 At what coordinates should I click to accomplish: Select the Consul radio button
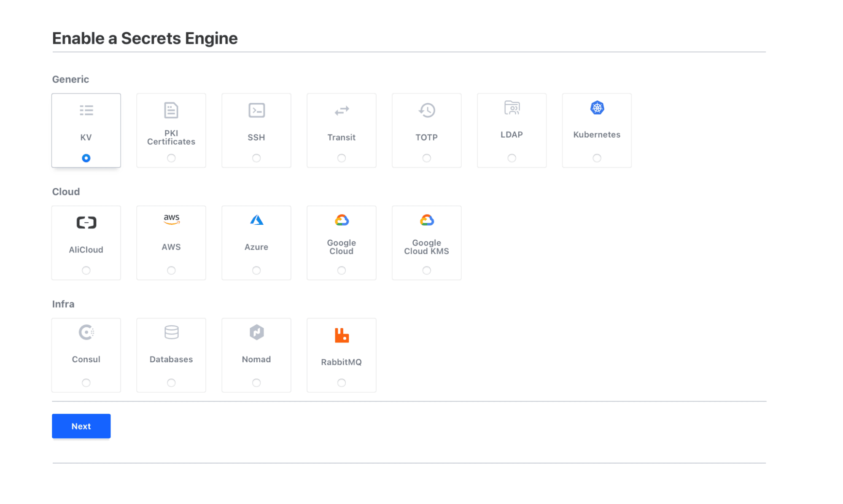pos(86,383)
